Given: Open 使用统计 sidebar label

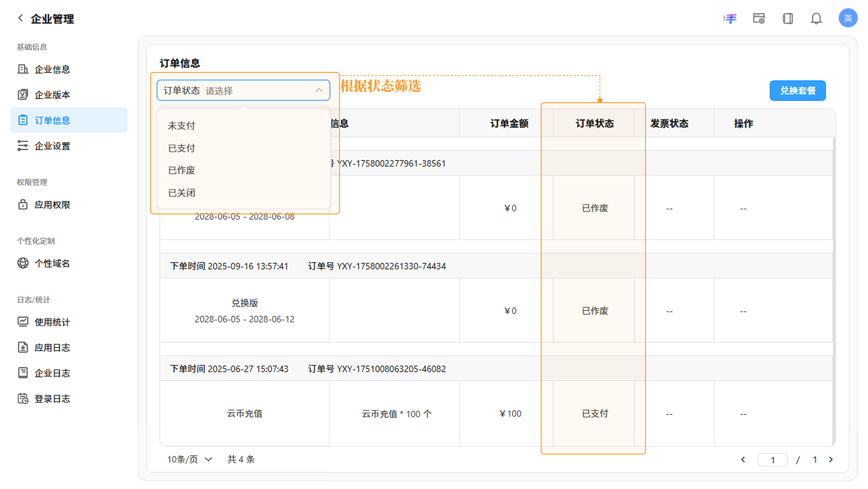Looking at the screenshot, I should [x=52, y=322].
